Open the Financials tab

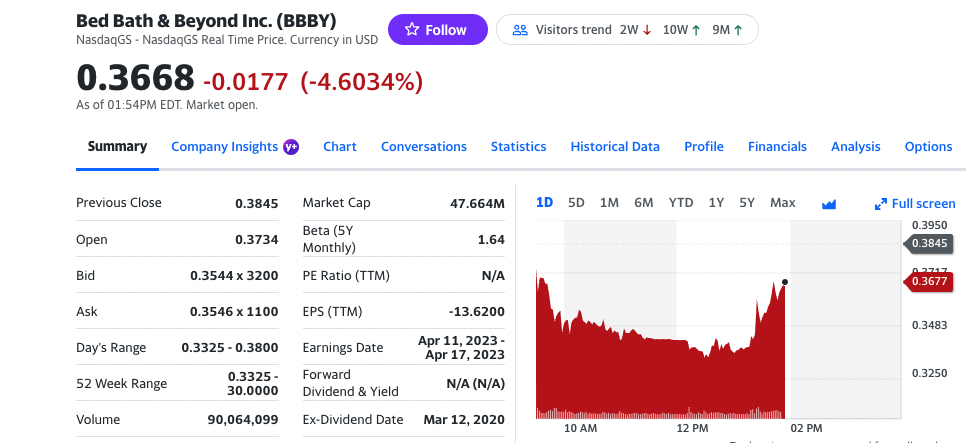pos(777,147)
